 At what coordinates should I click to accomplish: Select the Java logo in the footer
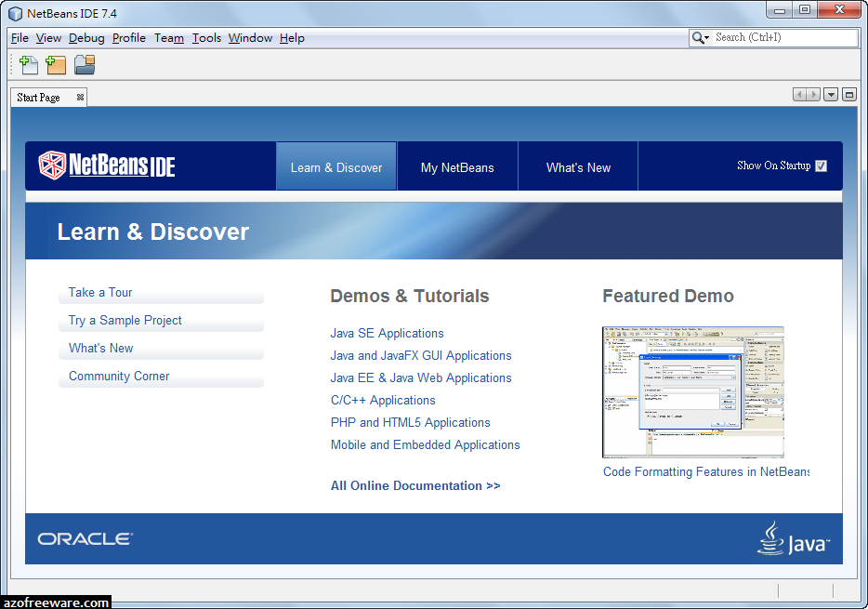(x=795, y=538)
